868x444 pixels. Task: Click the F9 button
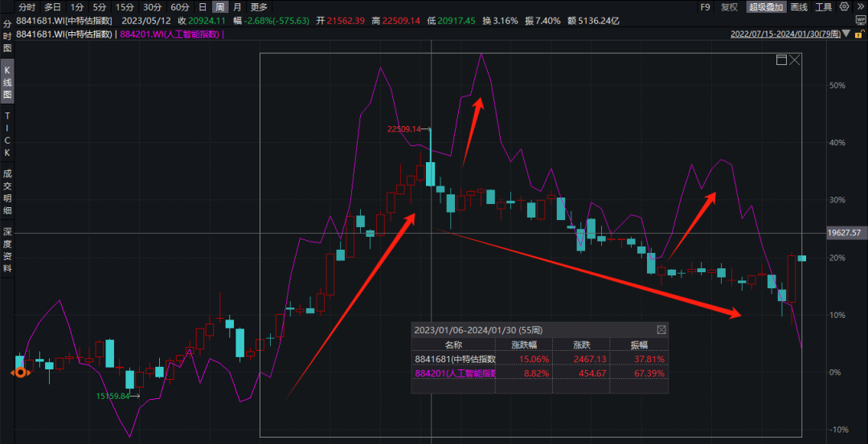pyautogui.click(x=705, y=7)
